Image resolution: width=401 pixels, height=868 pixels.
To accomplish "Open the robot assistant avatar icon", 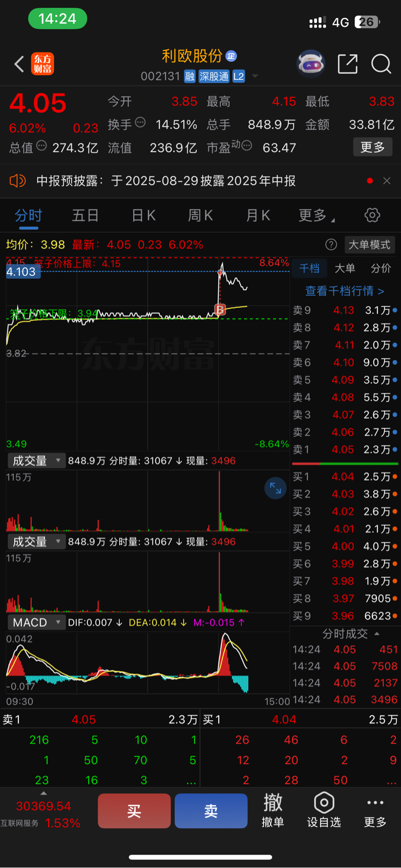I will point(311,64).
